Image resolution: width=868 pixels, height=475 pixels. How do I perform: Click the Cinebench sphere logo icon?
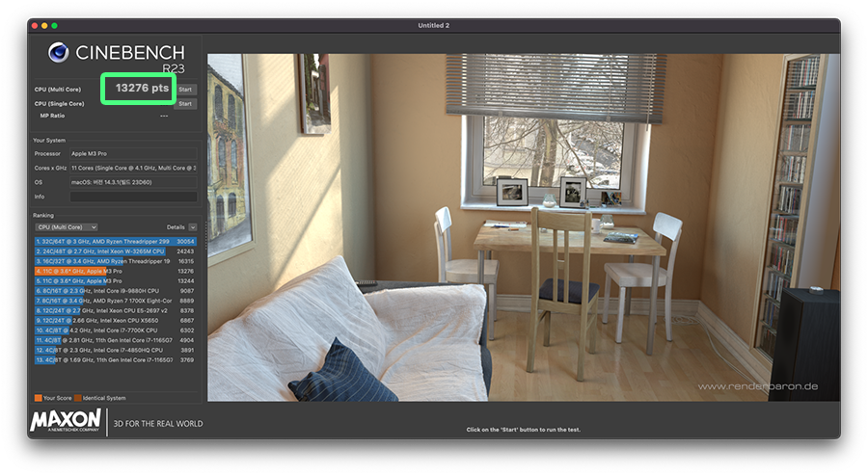tap(59, 53)
